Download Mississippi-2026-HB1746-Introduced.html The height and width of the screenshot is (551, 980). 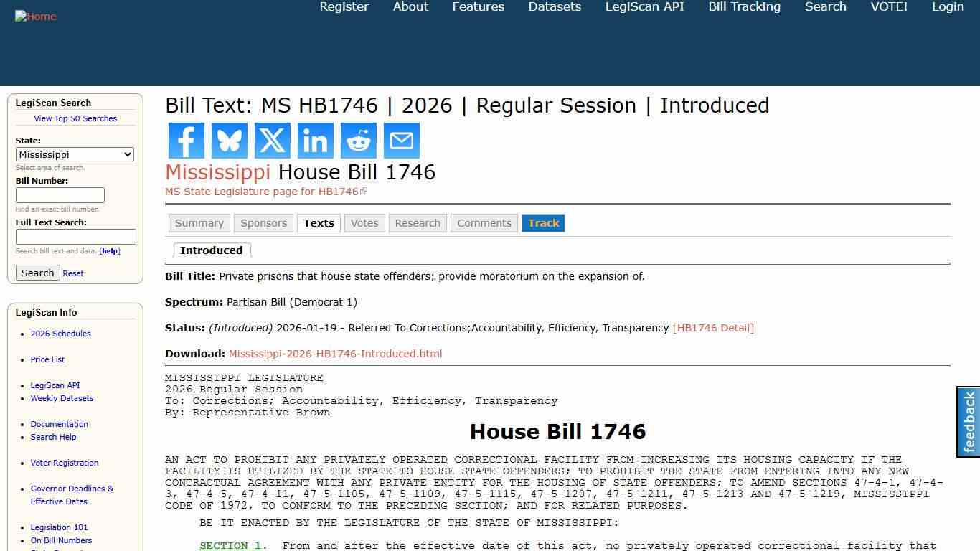[334, 353]
